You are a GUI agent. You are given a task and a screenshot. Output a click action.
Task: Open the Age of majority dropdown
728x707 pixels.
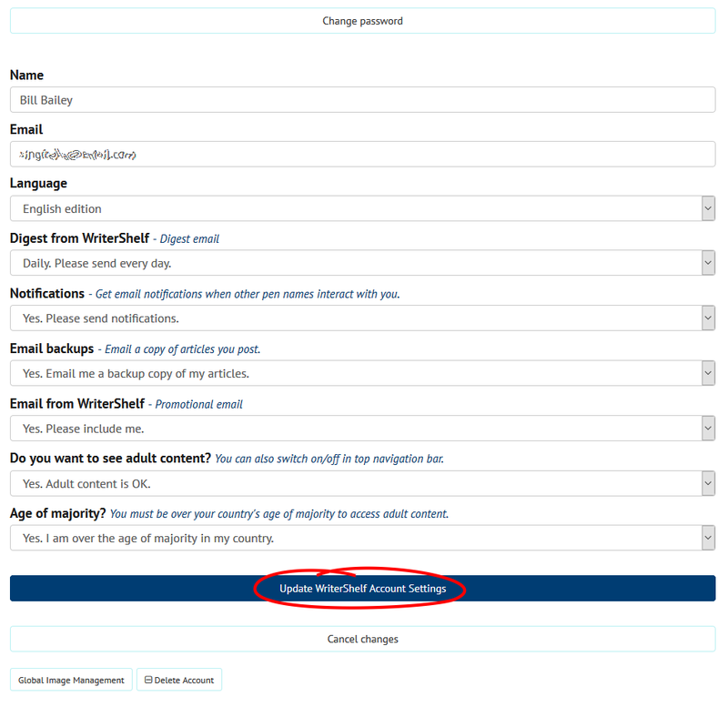(362, 538)
